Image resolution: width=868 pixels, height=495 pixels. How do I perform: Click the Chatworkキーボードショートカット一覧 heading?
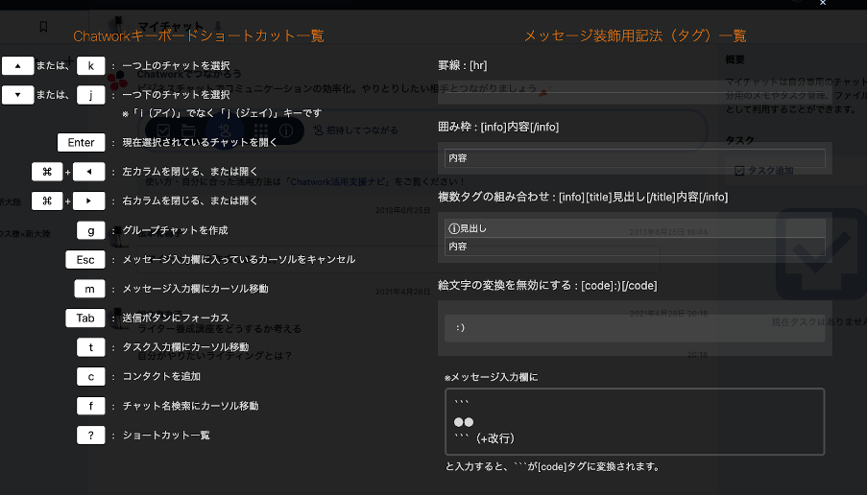point(199,35)
